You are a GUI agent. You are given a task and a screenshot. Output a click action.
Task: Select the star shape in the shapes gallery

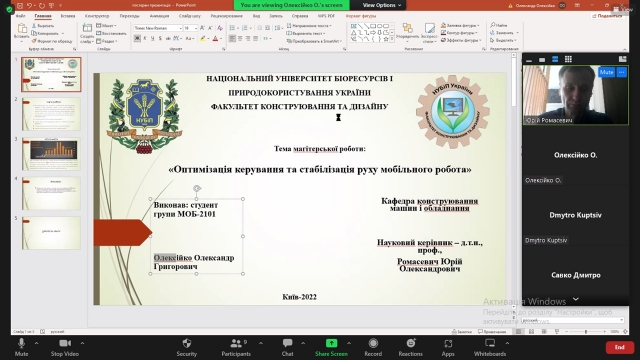point(386,39)
